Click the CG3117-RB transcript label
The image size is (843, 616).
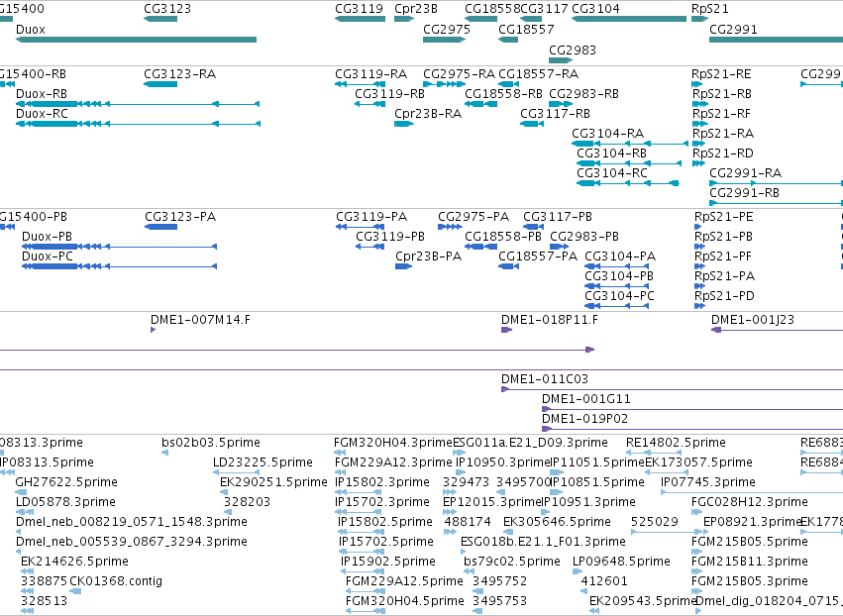point(555,114)
